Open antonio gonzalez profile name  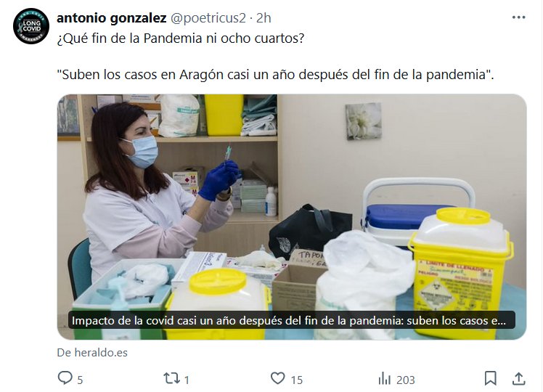click(x=112, y=18)
